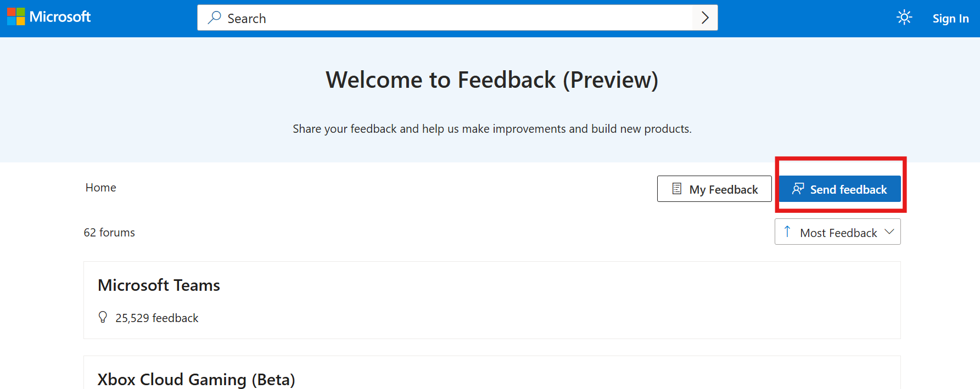Click the lightbulb icon on Microsoft Teams card

(x=103, y=317)
